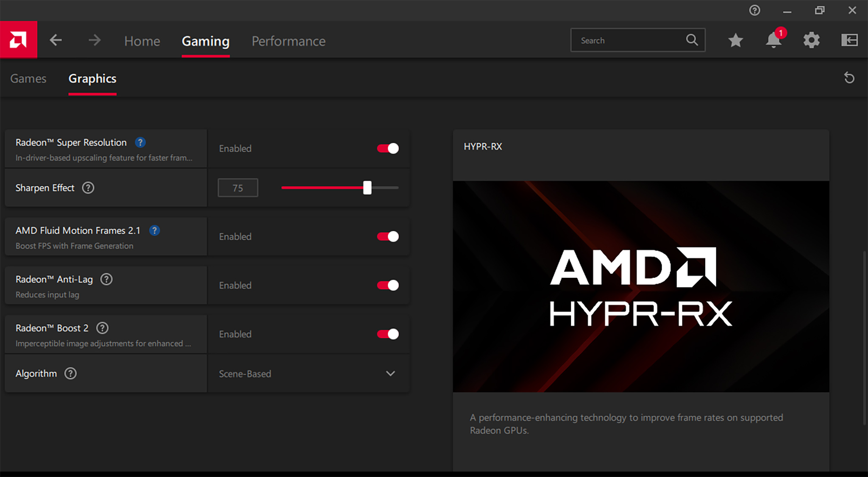Click the Sharpen Effect help icon
The height and width of the screenshot is (477, 868).
(x=88, y=188)
